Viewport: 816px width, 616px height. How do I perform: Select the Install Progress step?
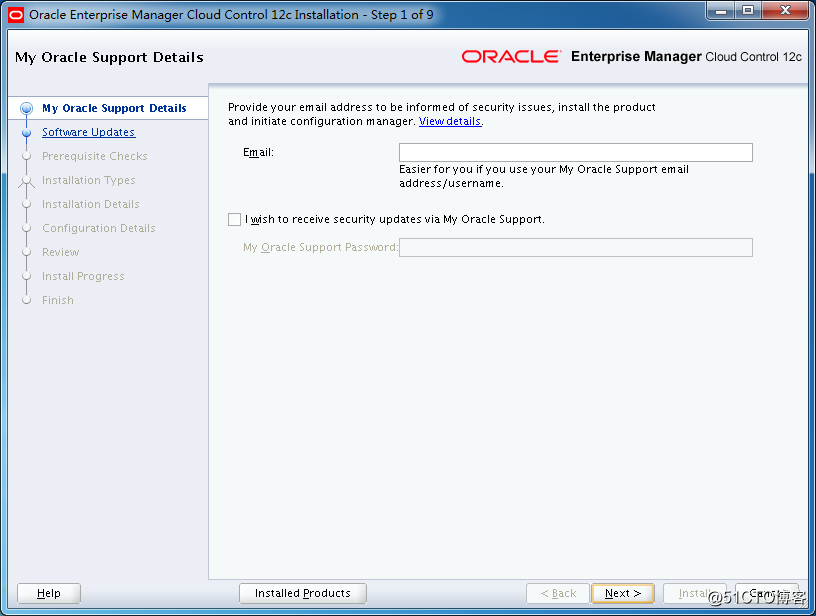coord(83,276)
